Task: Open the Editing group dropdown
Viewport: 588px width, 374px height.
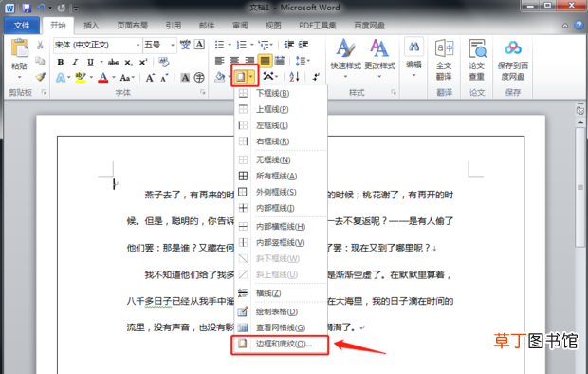Action: point(414,57)
